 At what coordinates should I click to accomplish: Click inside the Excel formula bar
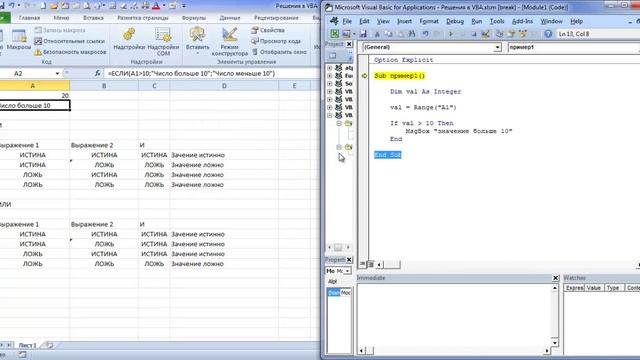pos(212,73)
